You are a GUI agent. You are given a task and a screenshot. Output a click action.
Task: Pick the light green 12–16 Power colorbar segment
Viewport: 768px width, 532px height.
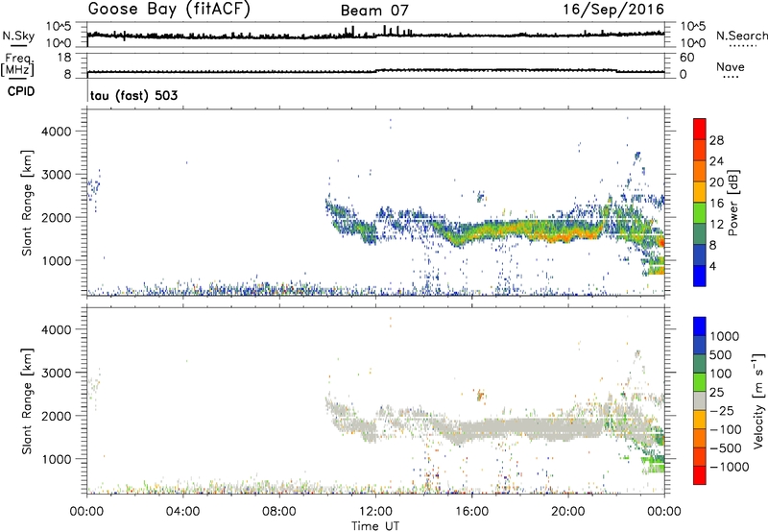(x=700, y=212)
